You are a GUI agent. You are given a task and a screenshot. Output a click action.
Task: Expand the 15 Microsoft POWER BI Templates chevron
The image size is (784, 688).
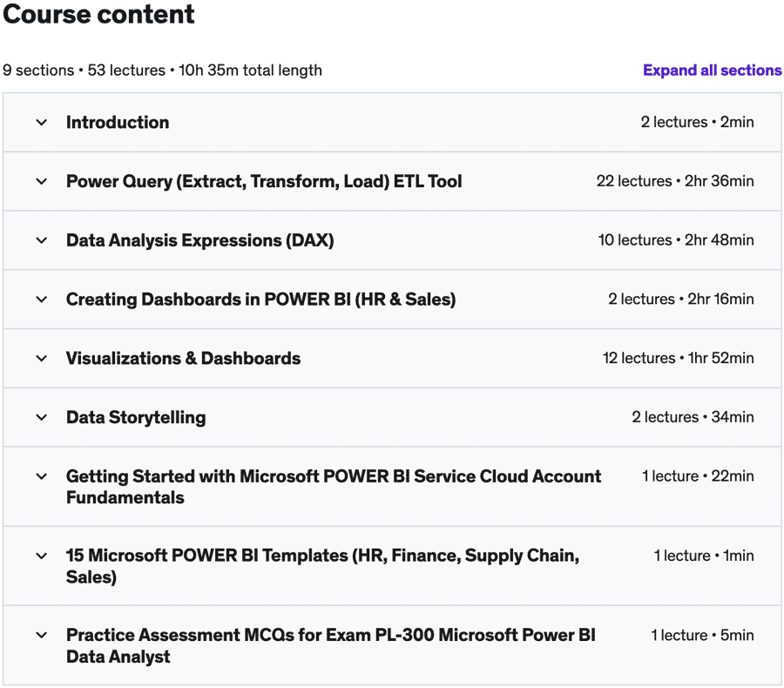point(42,556)
